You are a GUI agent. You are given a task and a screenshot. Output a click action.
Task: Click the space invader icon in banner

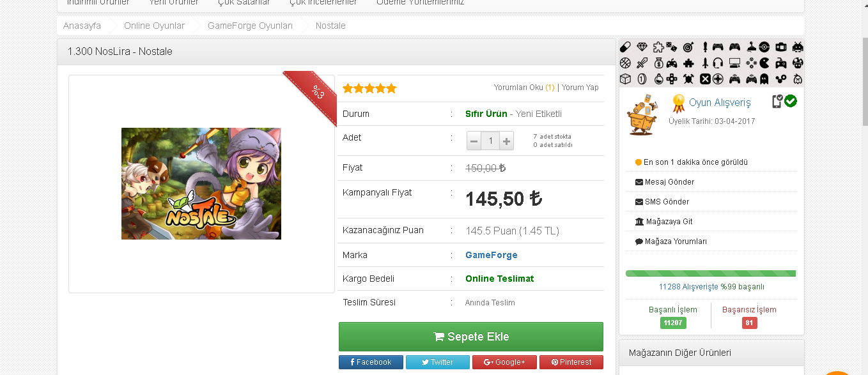coord(798,47)
